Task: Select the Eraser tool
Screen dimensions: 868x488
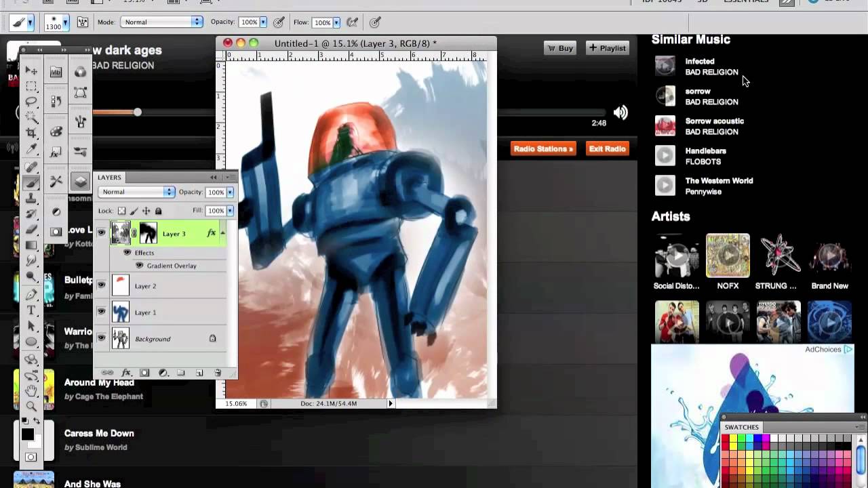Action: click(31, 229)
